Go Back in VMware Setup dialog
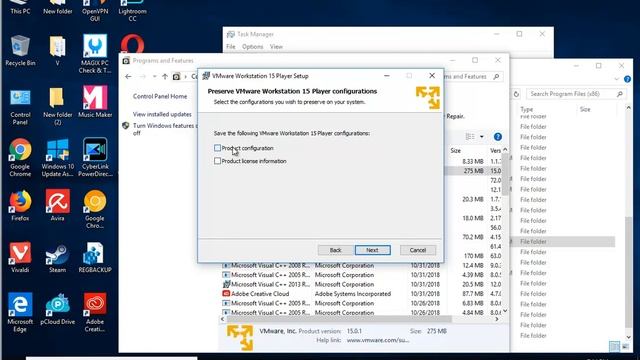The height and width of the screenshot is (360, 640). click(x=335, y=250)
